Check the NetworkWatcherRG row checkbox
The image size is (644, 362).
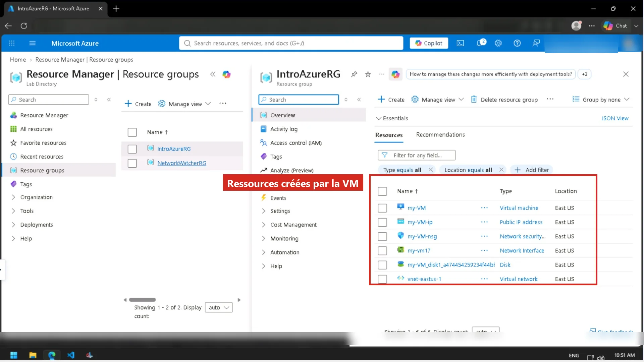(132, 163)
